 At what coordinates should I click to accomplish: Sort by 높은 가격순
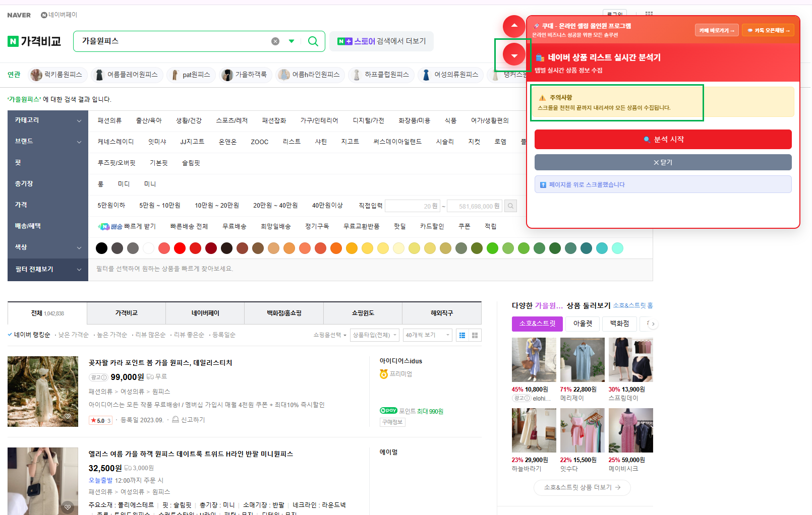point(112,335)
